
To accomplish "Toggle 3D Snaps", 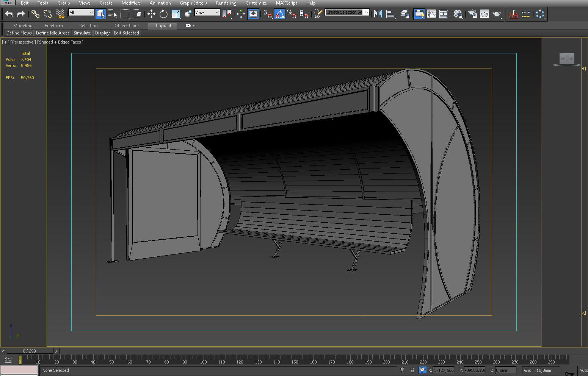I will pyautogui.click(x=267, y=14).
